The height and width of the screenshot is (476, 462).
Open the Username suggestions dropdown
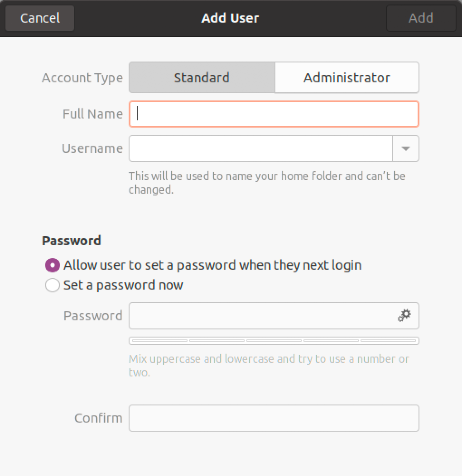(406, 148)
